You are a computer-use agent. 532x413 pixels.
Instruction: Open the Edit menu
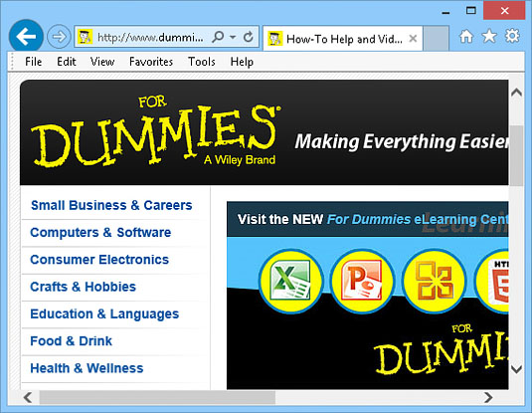coord(67,62)
